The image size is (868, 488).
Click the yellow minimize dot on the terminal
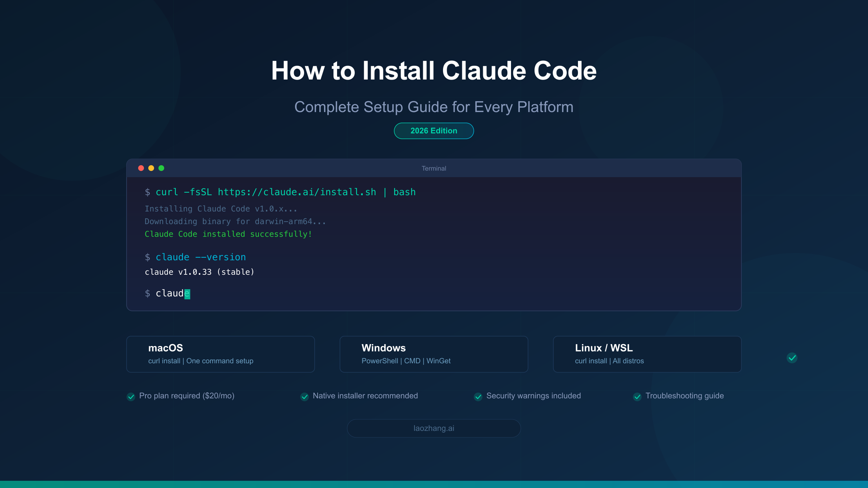pyautogui.click(x=151, y=168)
